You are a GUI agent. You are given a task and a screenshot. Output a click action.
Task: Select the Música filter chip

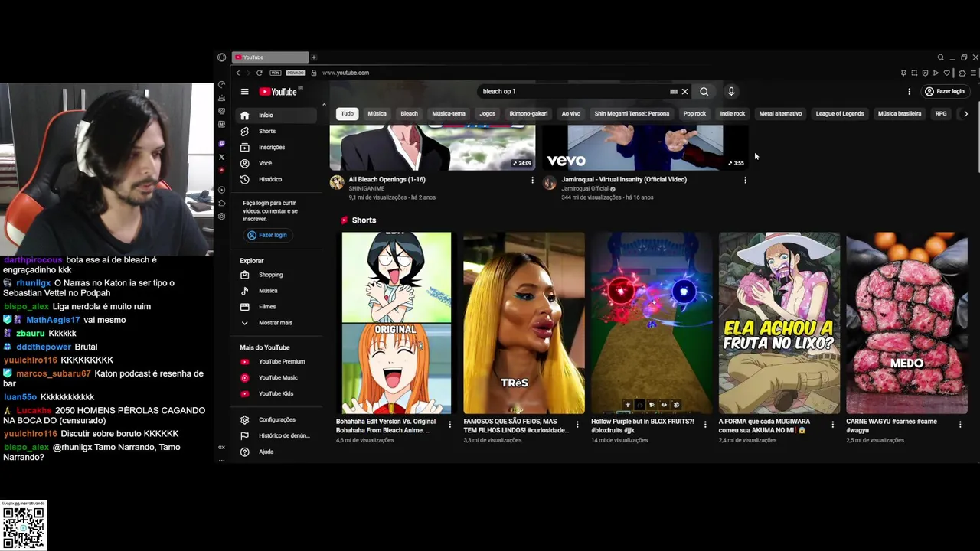point(377,114)
